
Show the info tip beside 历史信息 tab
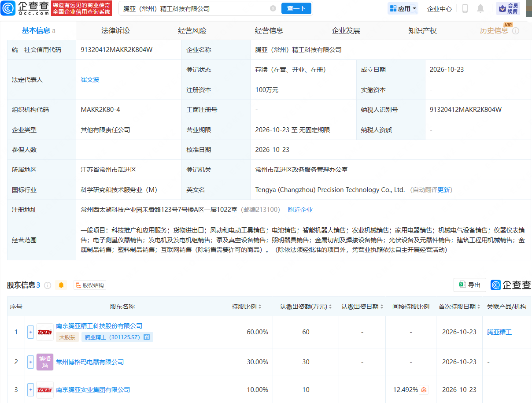tap(516, 31)
